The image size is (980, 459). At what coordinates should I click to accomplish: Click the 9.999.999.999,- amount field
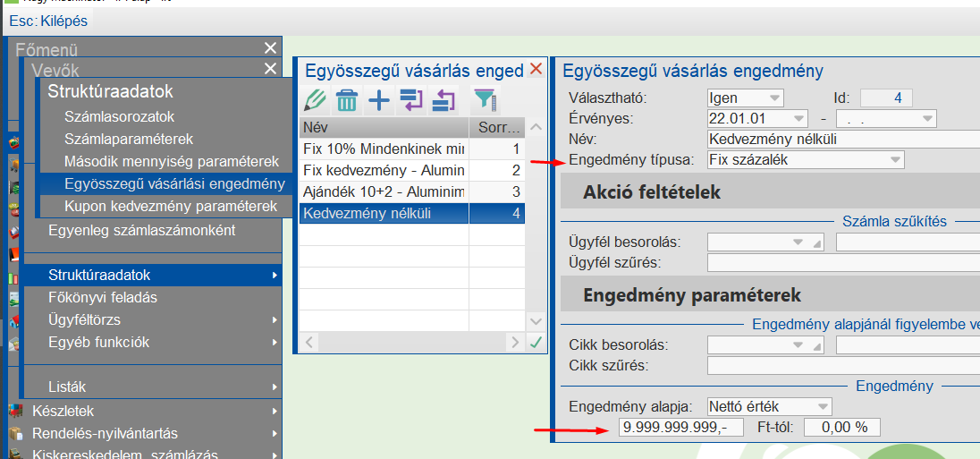[680, 427]
